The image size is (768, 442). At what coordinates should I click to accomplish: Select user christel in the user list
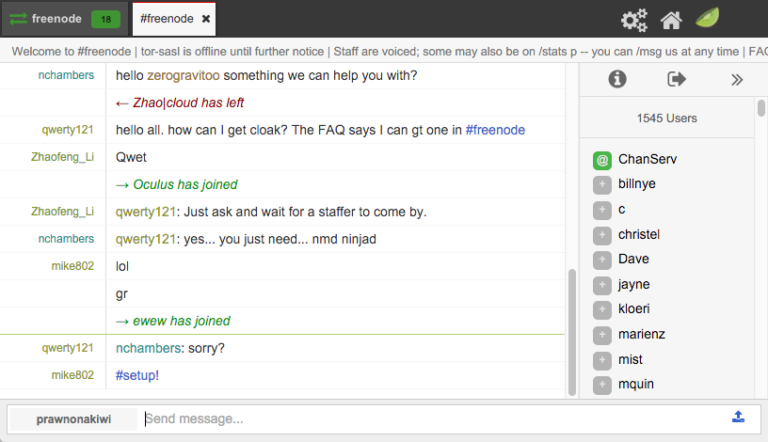tap(639, 234)
